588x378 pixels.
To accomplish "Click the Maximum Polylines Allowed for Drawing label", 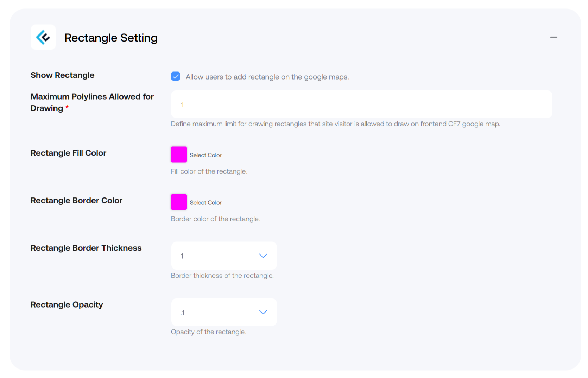I will pos(92,102).
